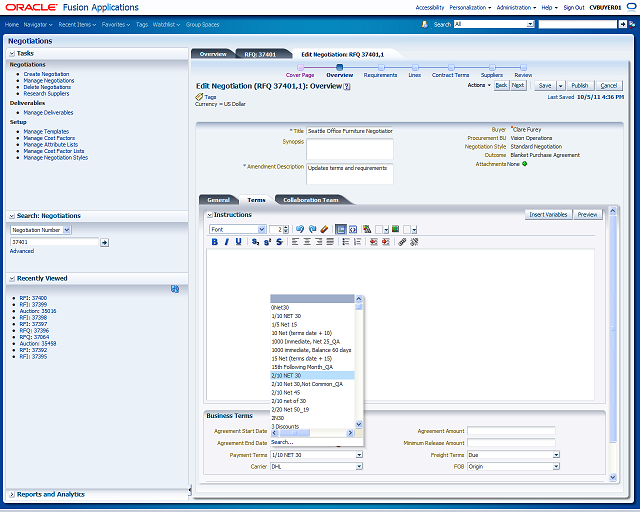Image resolution: width=640 pixels, height=512 pixels.
Task: Click the Preview button
Action: pos(587,215)
